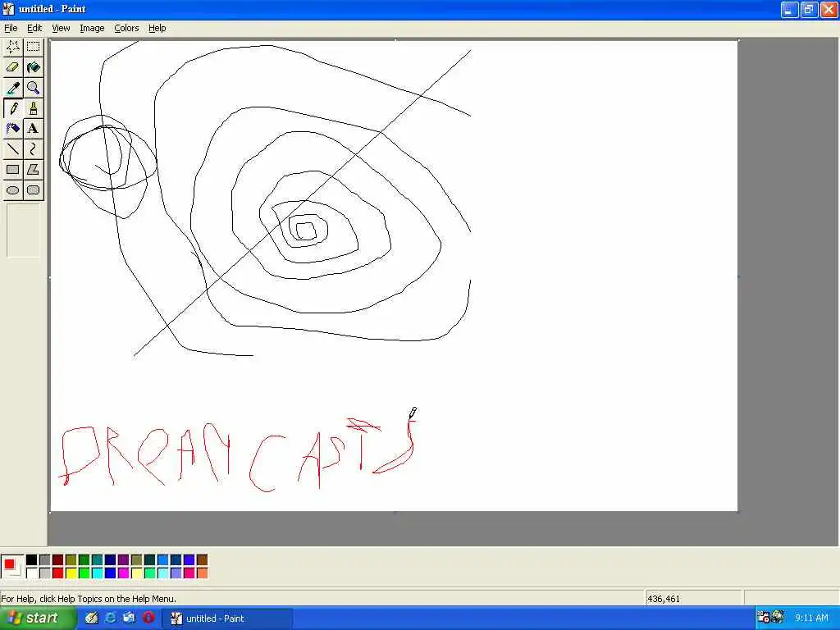Launch Internet Explorer from Quick Launch

pos(111,618)
